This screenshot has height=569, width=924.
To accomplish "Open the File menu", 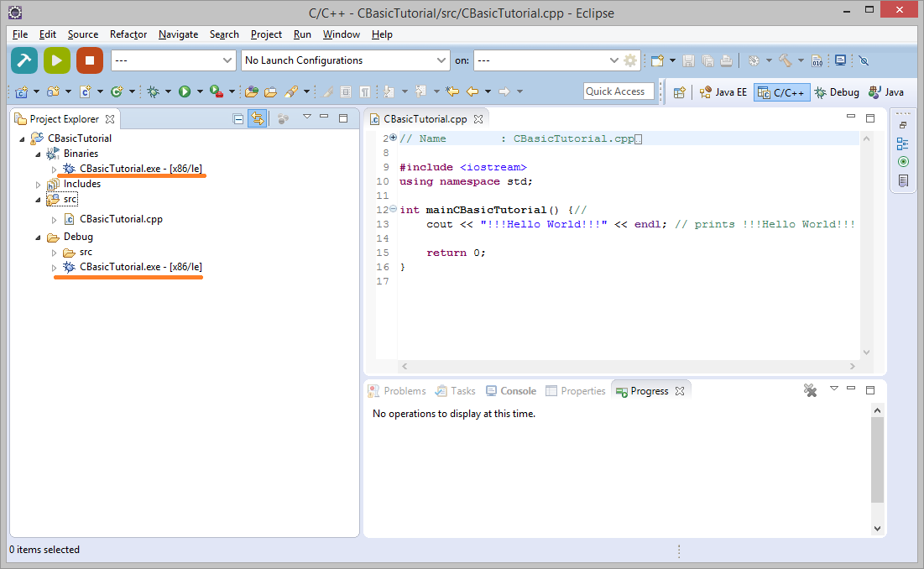I will pyautogui.click(x=20, y=34).
